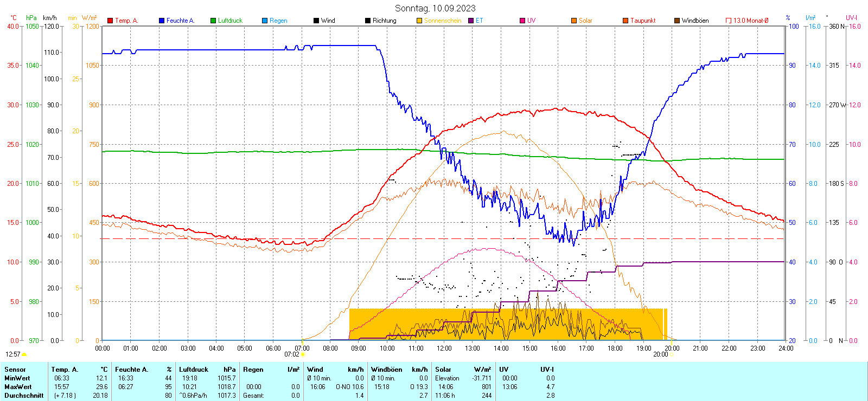Click the yellow Sonnenschein legend square

pyautogui.click(x=419, y=21)
